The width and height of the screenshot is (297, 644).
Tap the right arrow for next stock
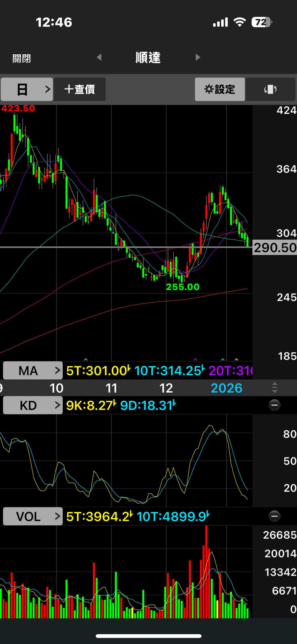(x=198, y=57)
